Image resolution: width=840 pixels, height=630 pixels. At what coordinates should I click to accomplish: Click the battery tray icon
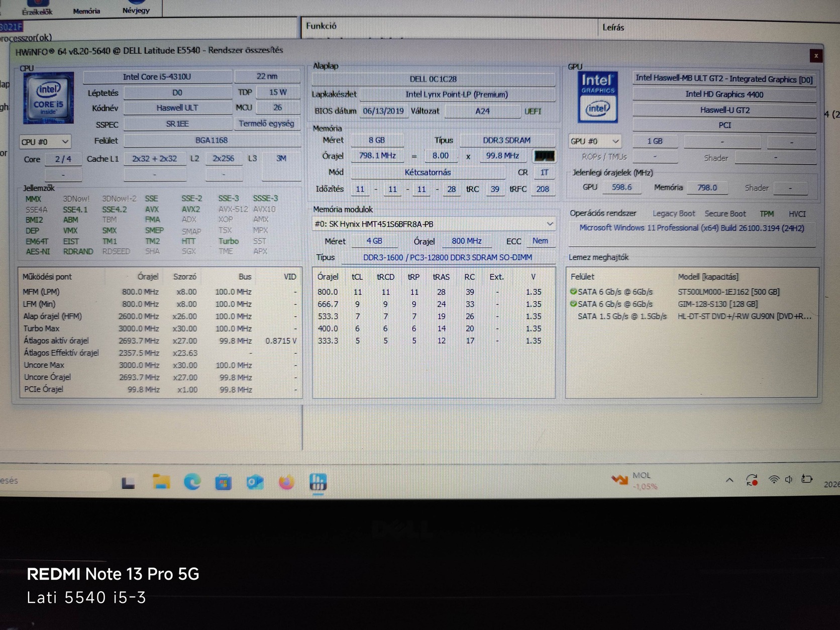(x=807, y=479)
